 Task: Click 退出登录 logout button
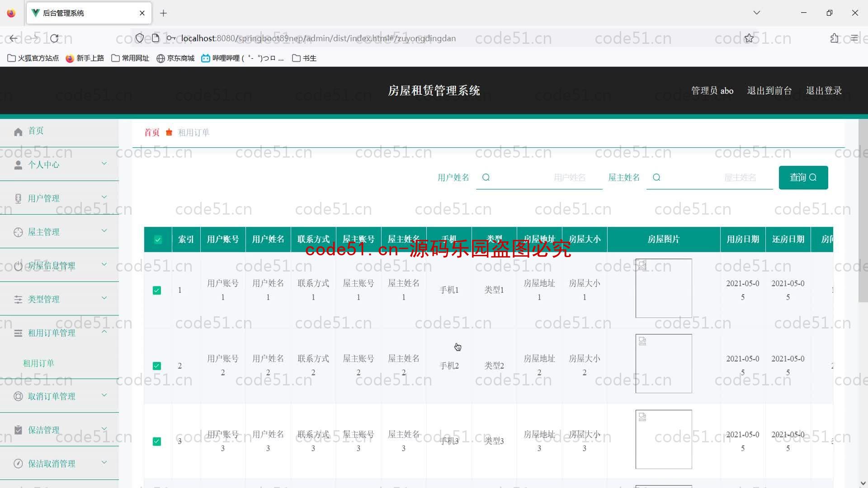[x=825, y=90]
